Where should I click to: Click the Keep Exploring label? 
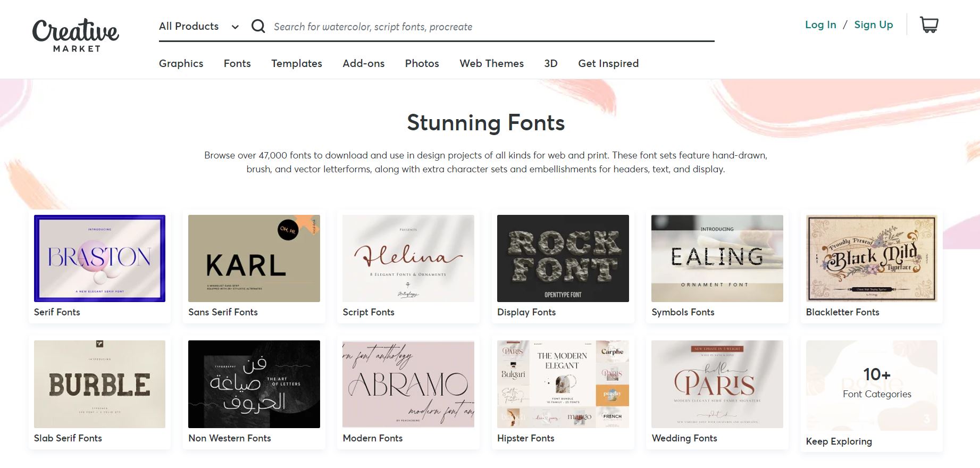coord(839,441)
